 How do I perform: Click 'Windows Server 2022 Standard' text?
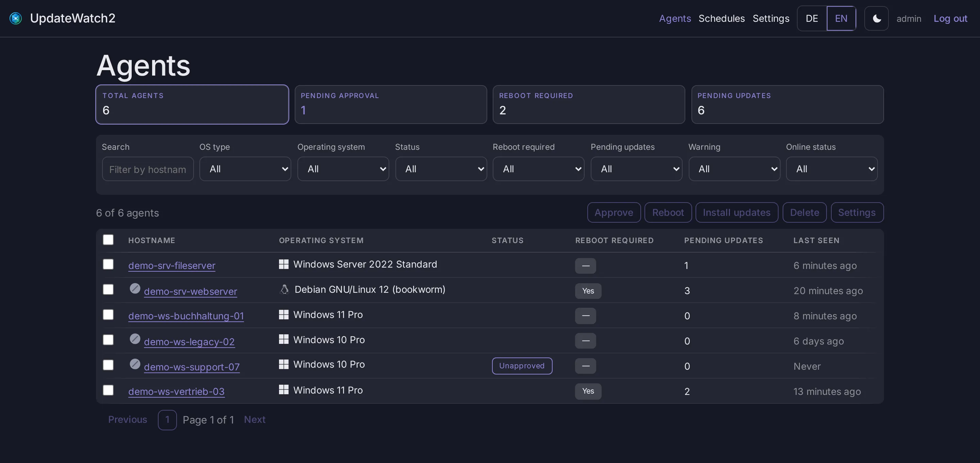[x=365, y=264]
